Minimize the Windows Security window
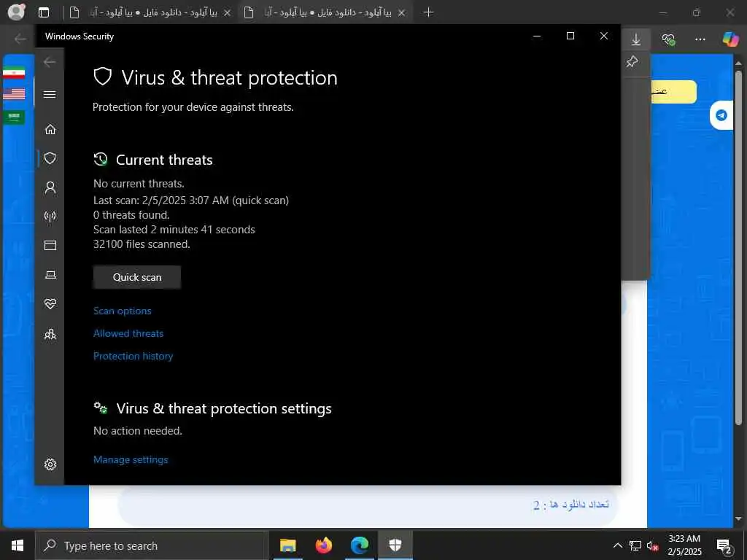747x560 pixels. (537, 36)
